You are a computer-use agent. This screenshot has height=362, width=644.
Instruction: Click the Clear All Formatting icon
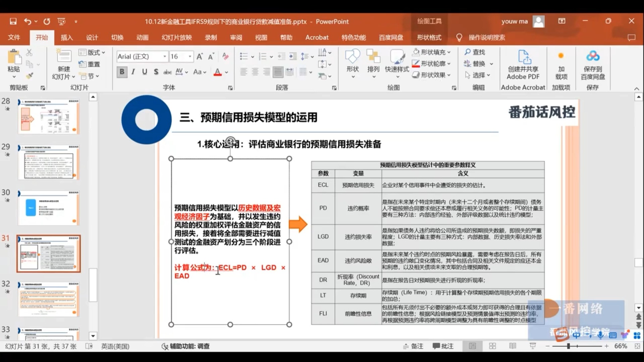coord(225,56)
